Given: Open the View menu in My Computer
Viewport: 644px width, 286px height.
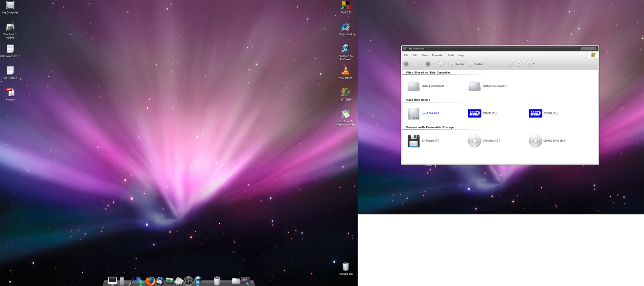Looking at the screenshot, I should click(425, 55).
